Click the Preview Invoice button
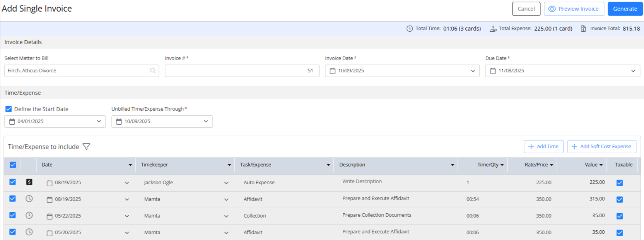This screenshot has height=240, width=644. (x=574, y=9)
